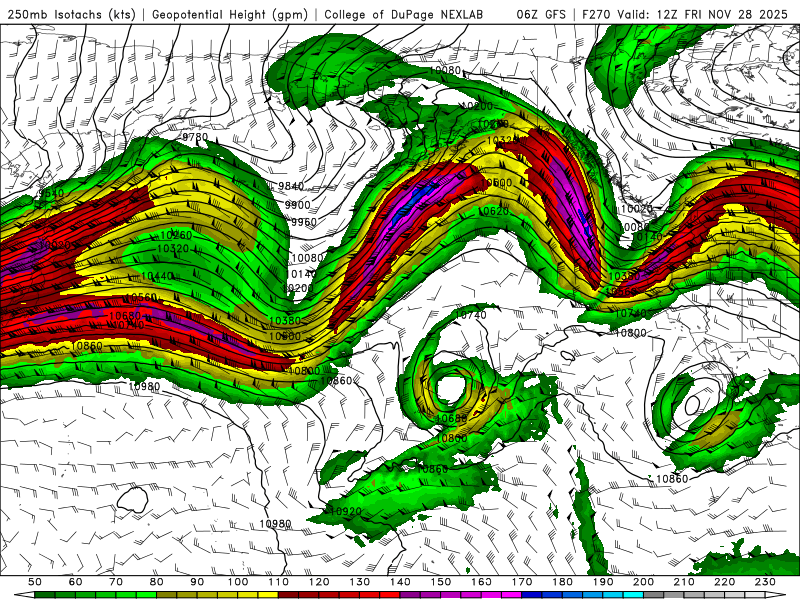Click the '10440' height contour label
This screenshot has width=800, height=600.
coord(157,276)
